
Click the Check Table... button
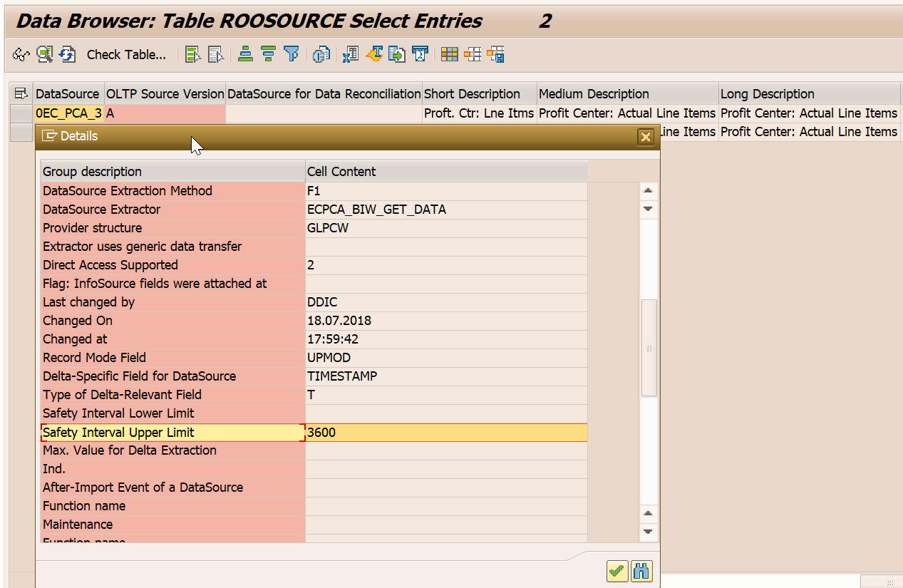126,54
